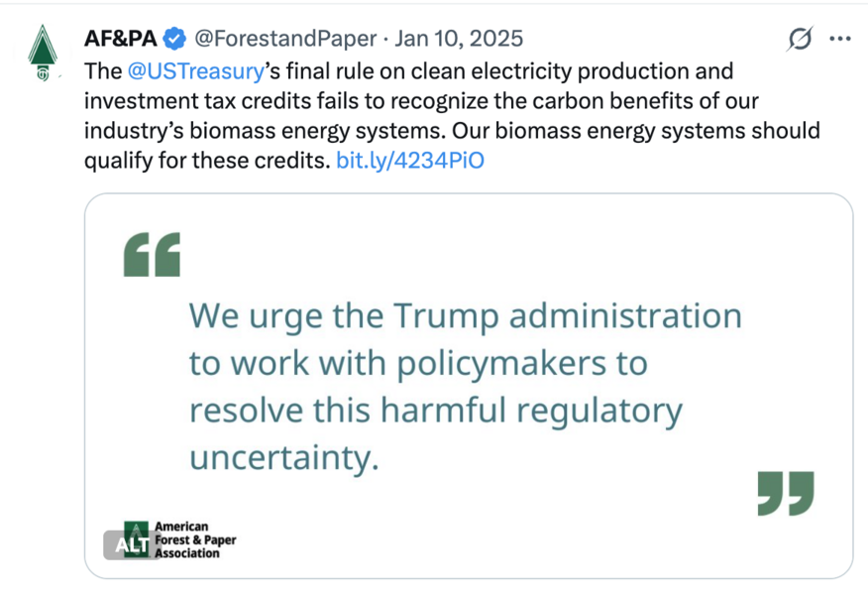Click the AF&PA tree logo avatar

click(x=42, y=54)
